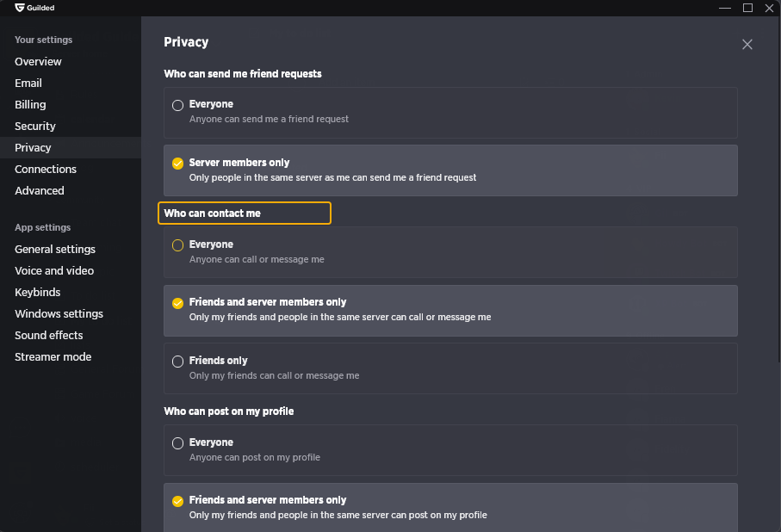Click the Guilded logo icon in title bar
This screenshot has width=781, height=532.
coord(20,8)
